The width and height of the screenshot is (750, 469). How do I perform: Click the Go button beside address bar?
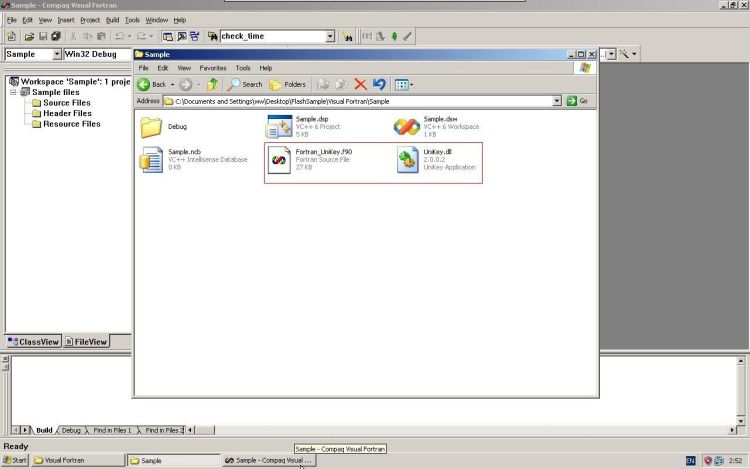(577, 101)
